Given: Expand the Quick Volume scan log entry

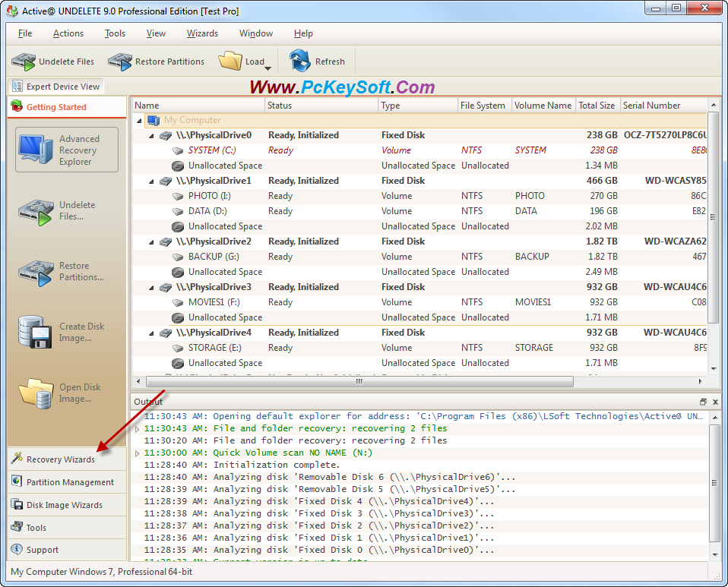Looking at the screenshot, I should pos(137,453).
